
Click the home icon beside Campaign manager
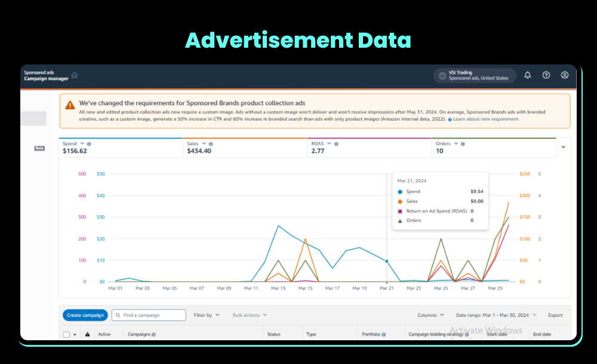coord(75,75)
